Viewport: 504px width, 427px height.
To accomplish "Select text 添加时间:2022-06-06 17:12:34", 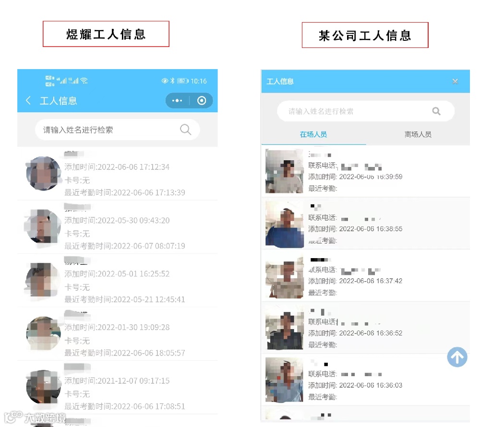I will coord(117,167).
